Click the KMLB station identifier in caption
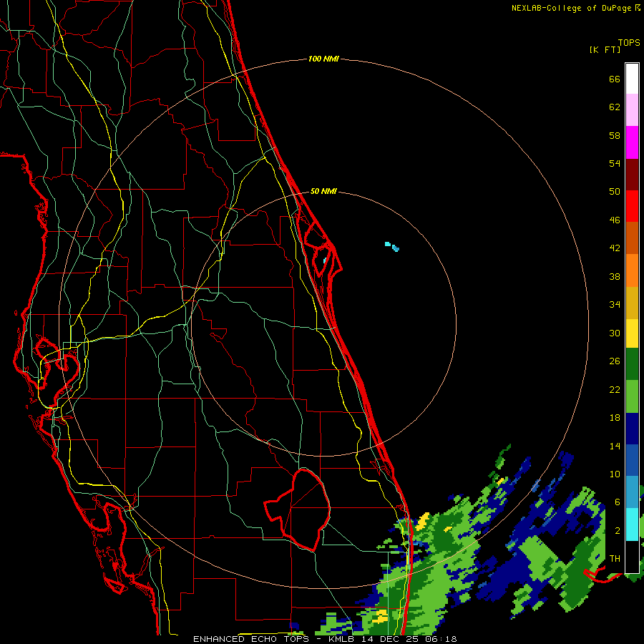 click(x=343, y=639)
